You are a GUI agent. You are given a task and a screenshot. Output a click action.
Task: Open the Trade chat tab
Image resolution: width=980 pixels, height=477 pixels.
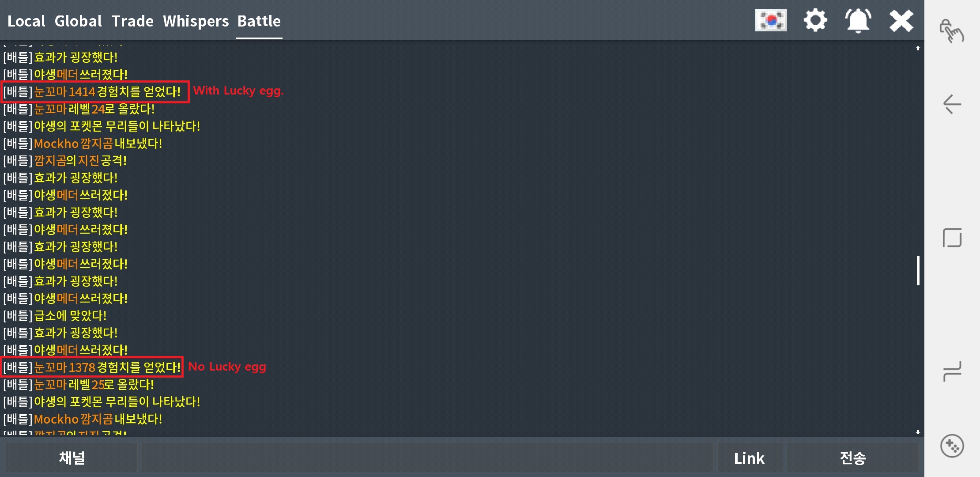(x=132, y=21)
